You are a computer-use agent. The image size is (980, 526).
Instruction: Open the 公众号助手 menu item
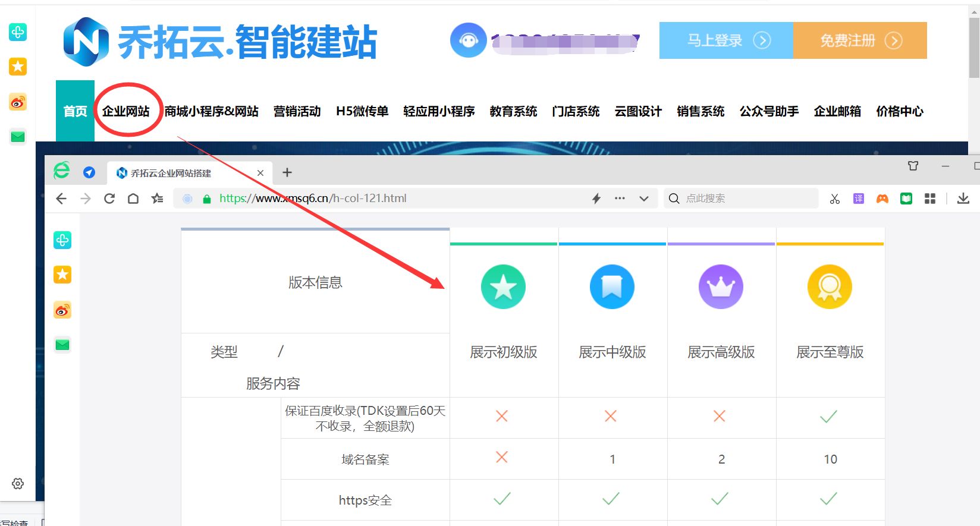click(769, 111)
